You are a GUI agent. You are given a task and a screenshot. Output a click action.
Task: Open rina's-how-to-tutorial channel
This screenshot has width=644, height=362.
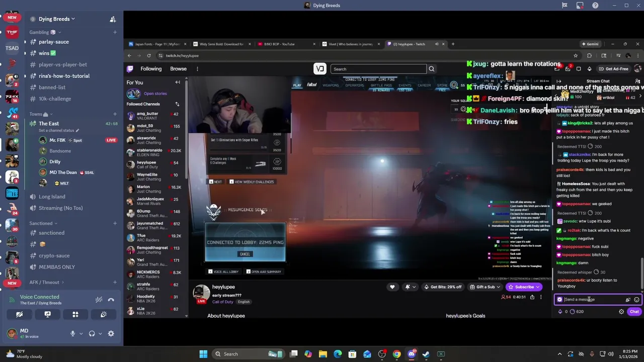pos(64,76)
